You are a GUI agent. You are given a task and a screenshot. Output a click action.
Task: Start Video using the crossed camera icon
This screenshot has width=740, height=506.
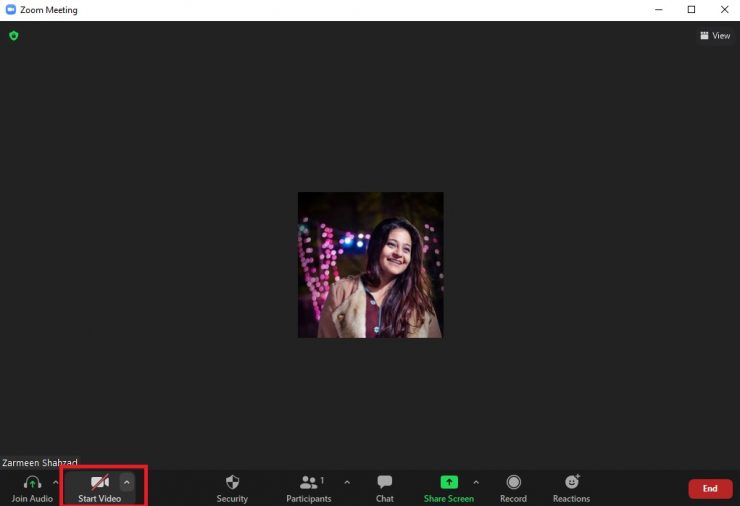tap(100, 482)
